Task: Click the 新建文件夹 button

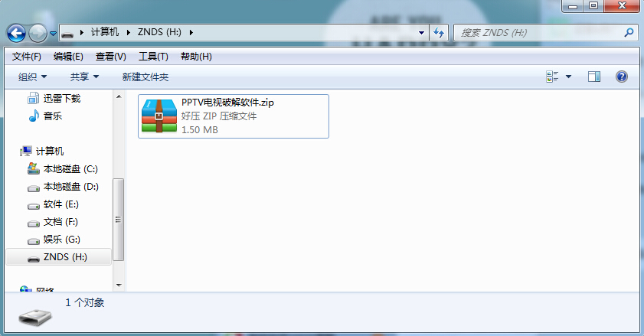Action: pyautogui.click(x=145, y=77)
